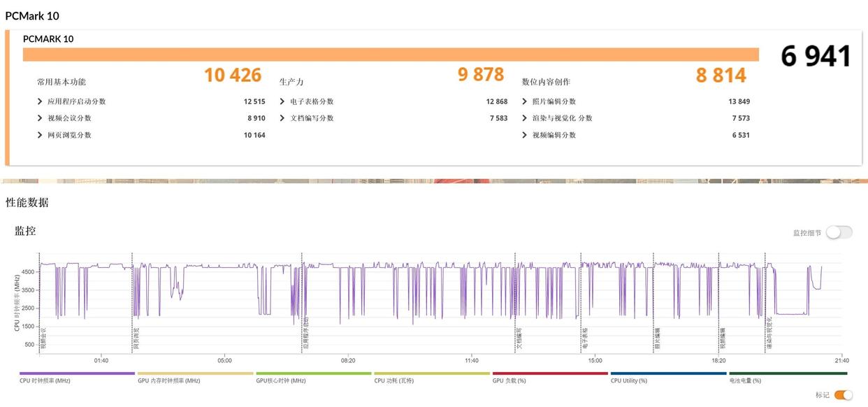The width and height of the screenshot is (868, 407).
Task: Select the 视频会议 marker on the chart
Action: tap(43, 338)
